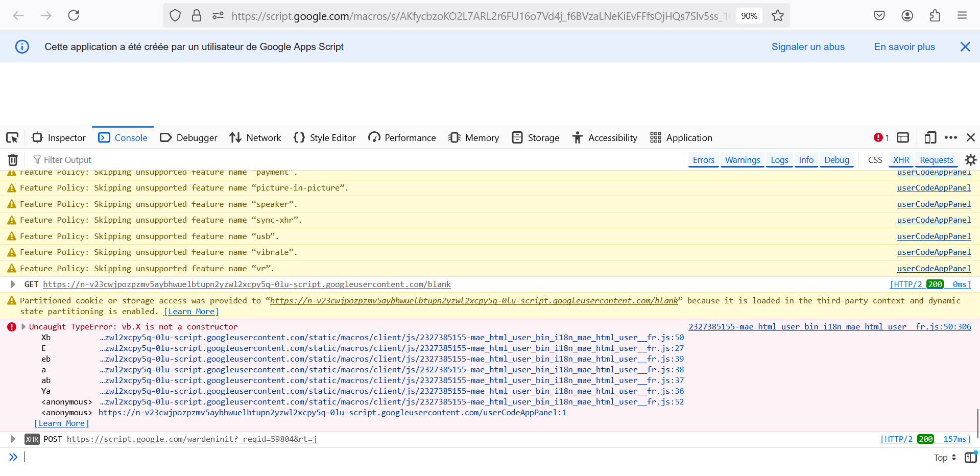
Task: Click the element picker icon in DevTools
Action: coord(12,137)
